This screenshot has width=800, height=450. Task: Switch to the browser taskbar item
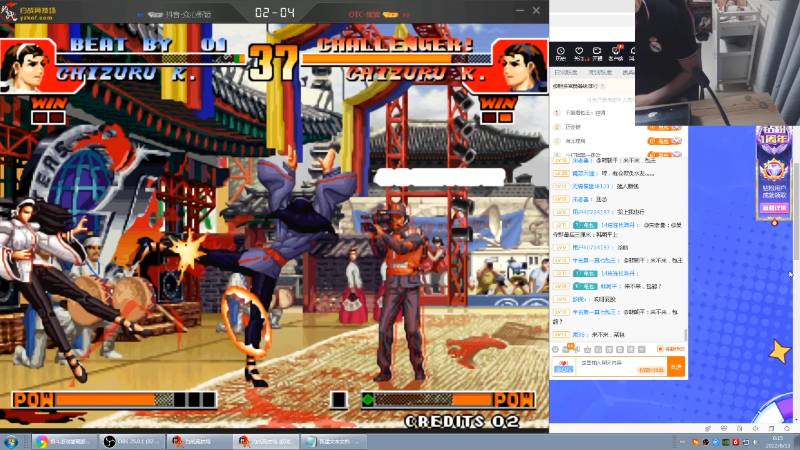click(64, 441)
